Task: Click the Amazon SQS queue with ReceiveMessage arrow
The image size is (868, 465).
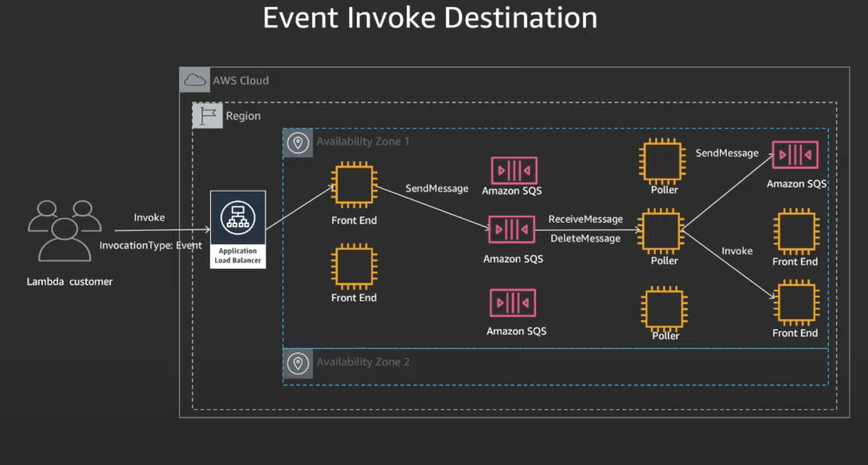Action: pos(511,230)
